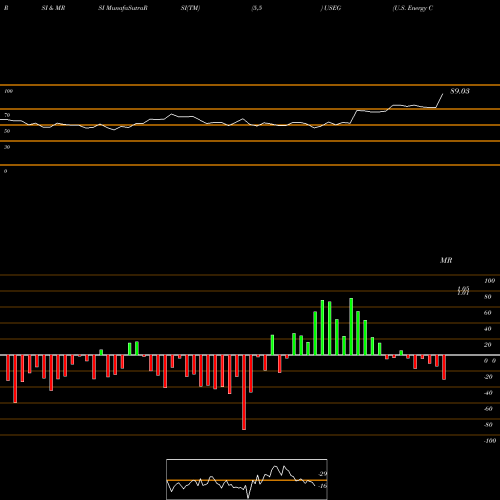Click the 80 label on the MR axis
This screenshot has width=500, height=500.
pos(488,297)
